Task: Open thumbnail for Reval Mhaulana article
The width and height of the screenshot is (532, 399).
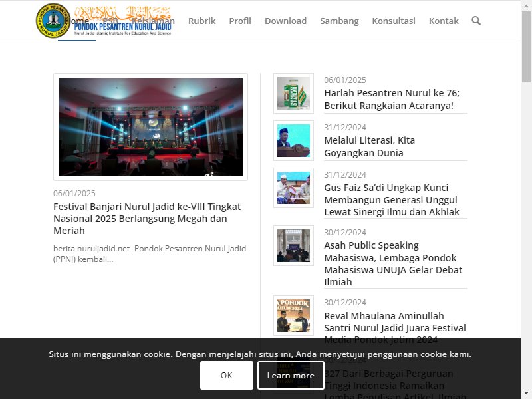Action: (x=293, y=315)
